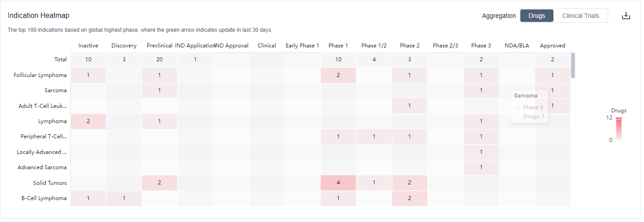Click the Follicular Lymphoma Phase 1 cell

pos(338,75)
